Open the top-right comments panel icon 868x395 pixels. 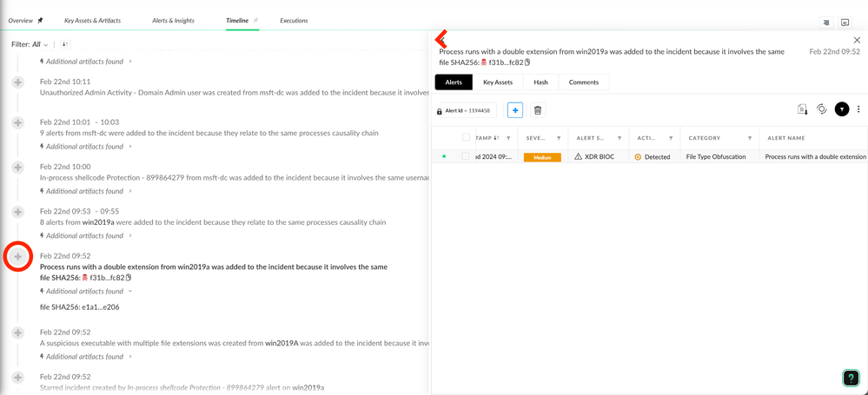[x=845, y=23]
